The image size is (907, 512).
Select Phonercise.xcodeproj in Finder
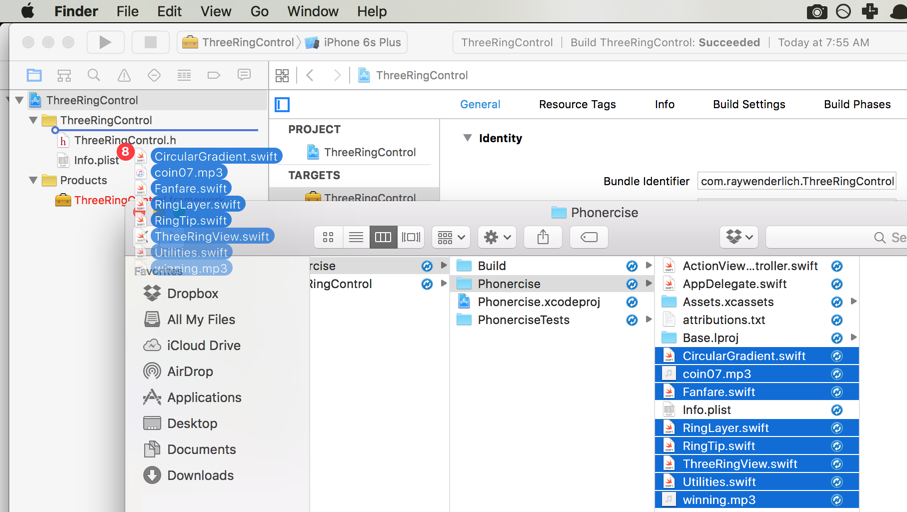(x=551, y=301)
